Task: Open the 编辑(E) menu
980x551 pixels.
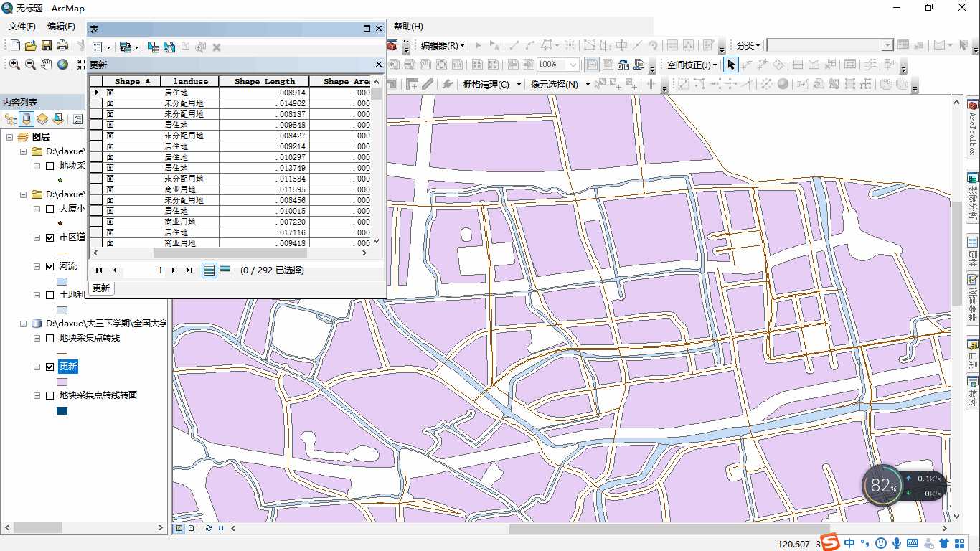Action: tap(61, 27)
